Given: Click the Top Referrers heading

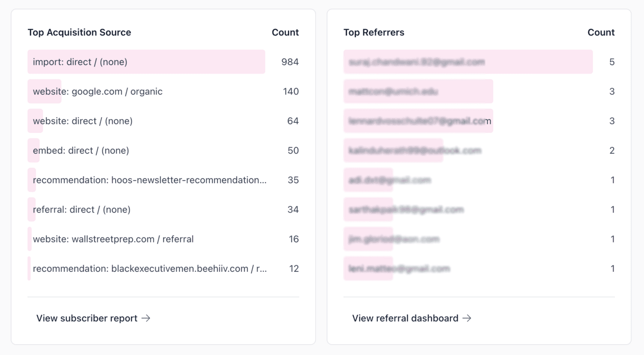Looking at the screenshot, I should point(374,32).
